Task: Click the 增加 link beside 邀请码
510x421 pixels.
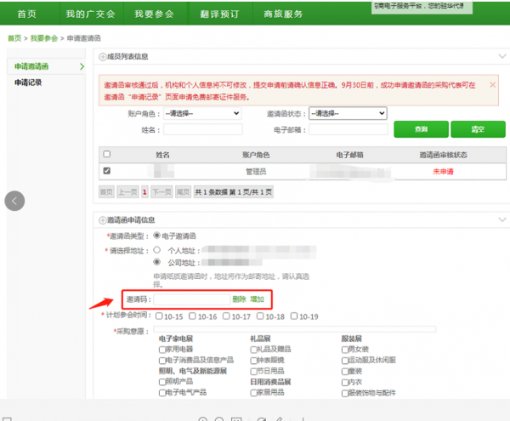Action: tap(257, 299)
